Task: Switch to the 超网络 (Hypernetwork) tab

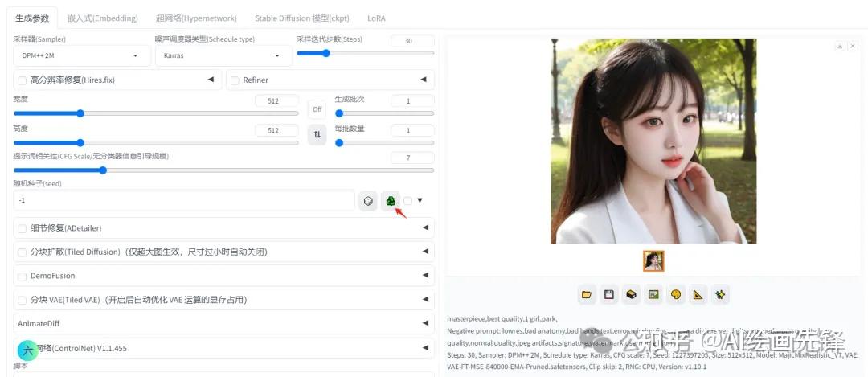Action: pos(196,18)
